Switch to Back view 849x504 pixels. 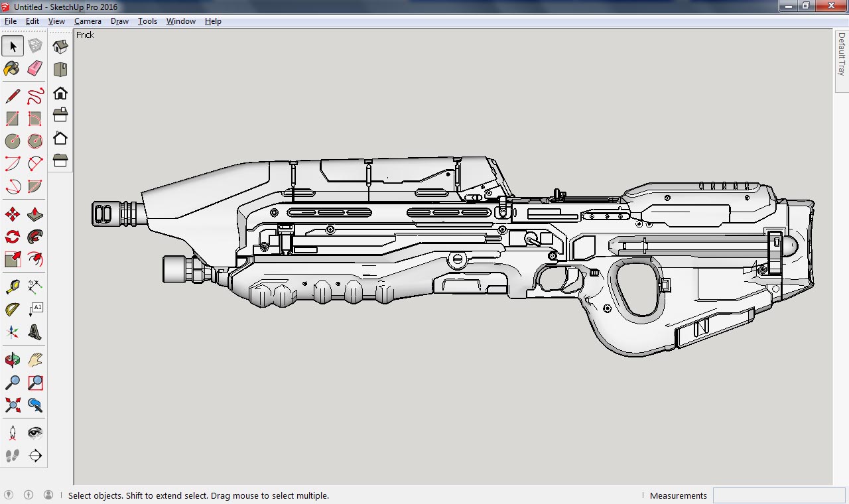coord(60,137)
